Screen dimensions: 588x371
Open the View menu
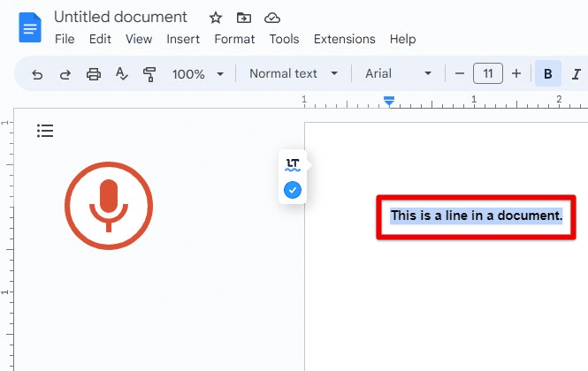(x=139, y=39)
